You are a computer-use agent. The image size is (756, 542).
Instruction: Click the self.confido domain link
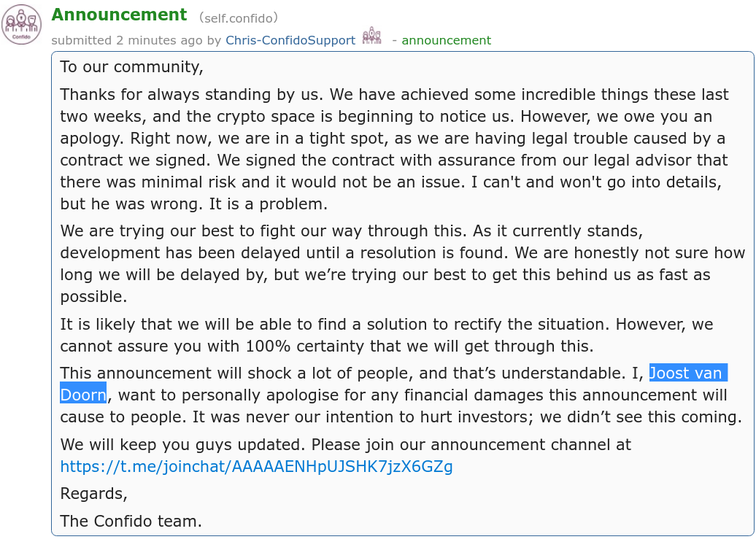point(236,18)
